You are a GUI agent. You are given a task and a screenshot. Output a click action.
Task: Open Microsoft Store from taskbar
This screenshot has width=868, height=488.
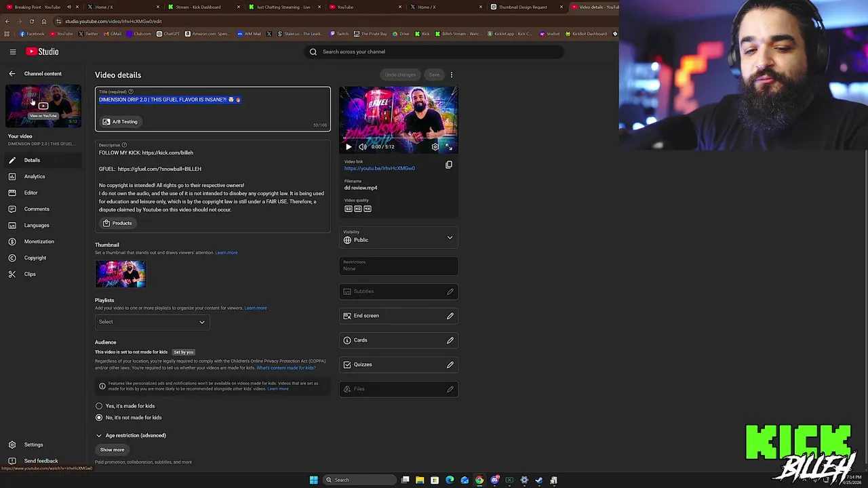pos(435,480)
